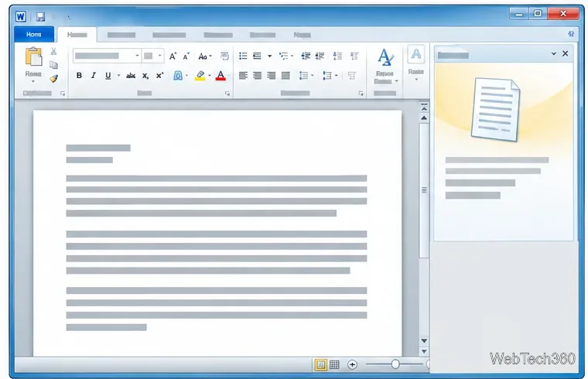
Task: Switch to Print Layout view button
Action: click(320, 364)
